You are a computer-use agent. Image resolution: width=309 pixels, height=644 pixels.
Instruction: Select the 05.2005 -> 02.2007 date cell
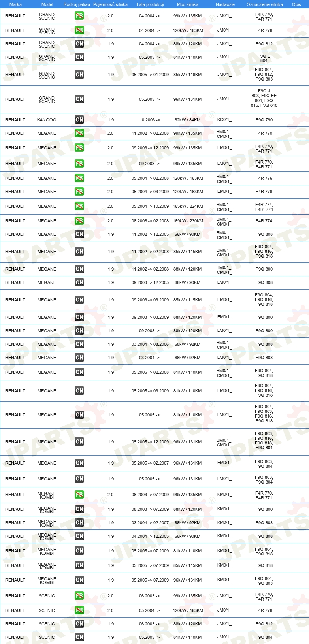click(150, 463)
